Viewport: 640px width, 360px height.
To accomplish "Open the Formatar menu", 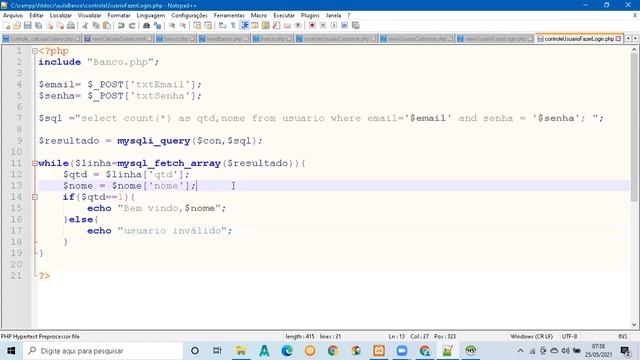I will pyautogui.click(x=119, y=15).
